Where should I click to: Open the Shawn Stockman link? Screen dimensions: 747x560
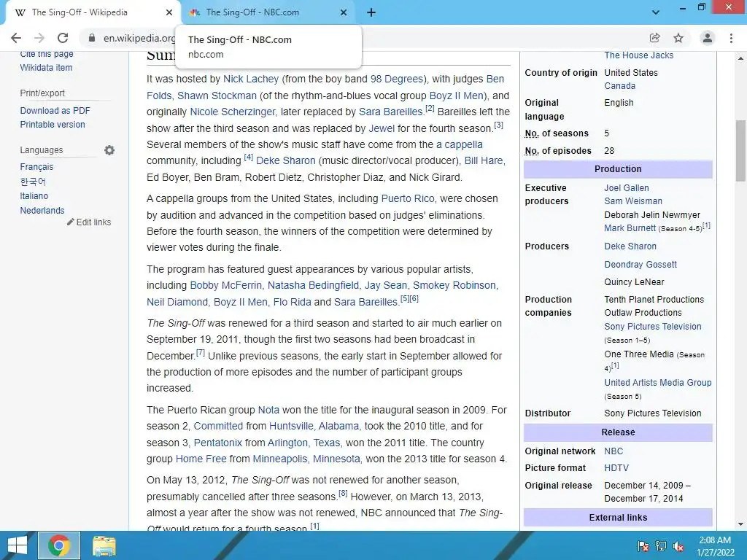tap(217, 96)
